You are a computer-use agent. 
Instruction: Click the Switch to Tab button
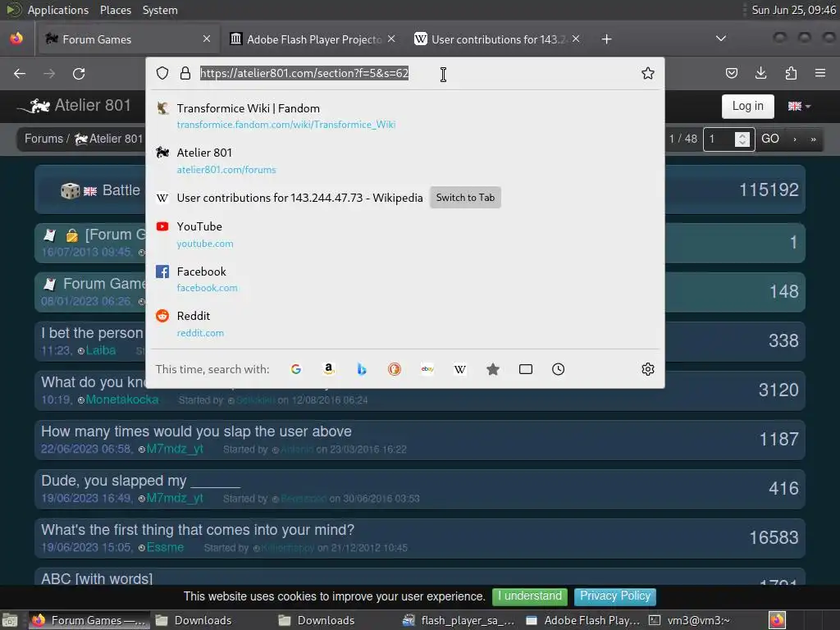tap(465, 198)
